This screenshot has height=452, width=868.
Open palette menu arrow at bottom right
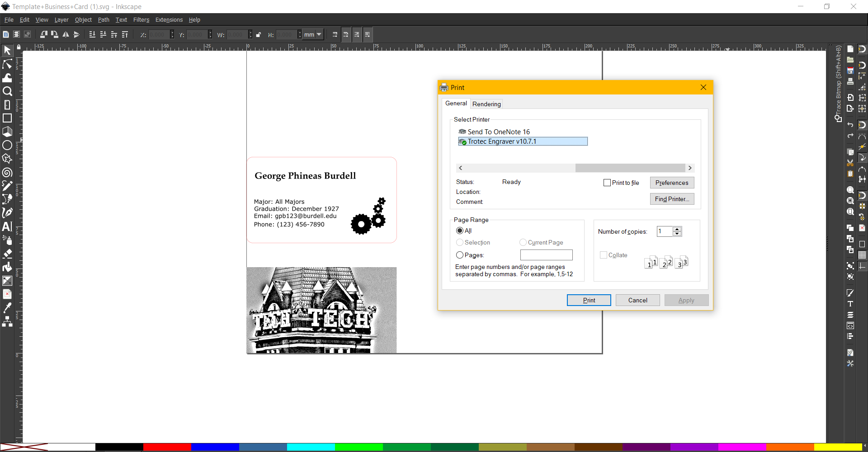[x=865, y=447]
